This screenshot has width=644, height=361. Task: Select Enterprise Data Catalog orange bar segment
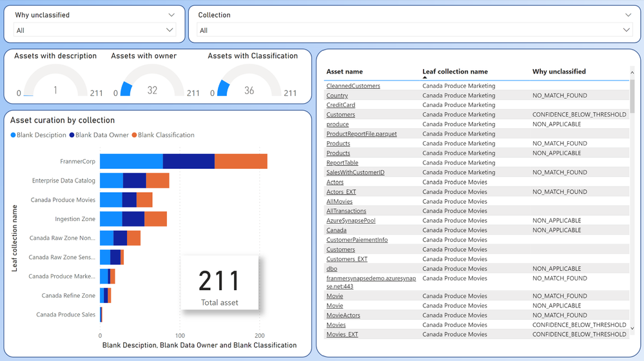point(158,180)
